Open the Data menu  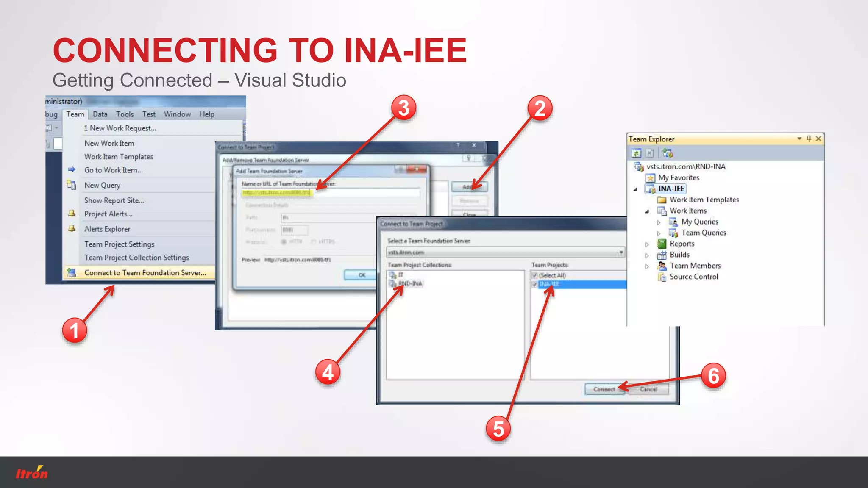tap(100, 114)
